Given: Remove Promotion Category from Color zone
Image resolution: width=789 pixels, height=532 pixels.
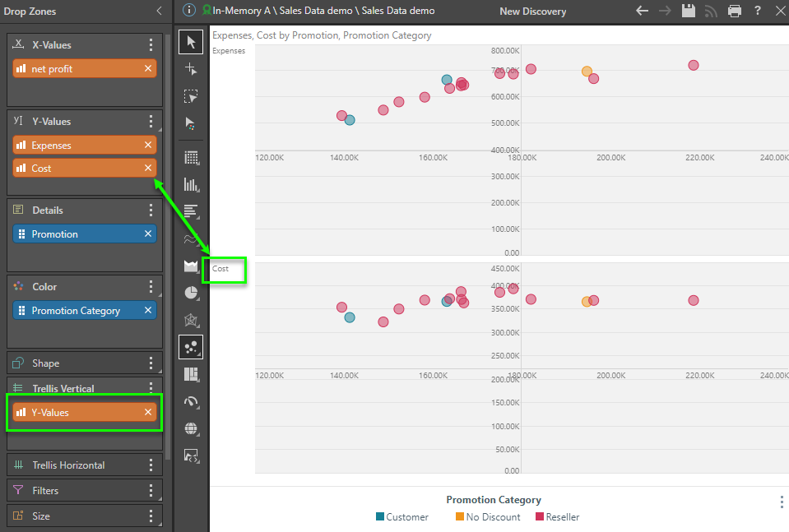Looking at the screenshot, I should tap(148, 311).
